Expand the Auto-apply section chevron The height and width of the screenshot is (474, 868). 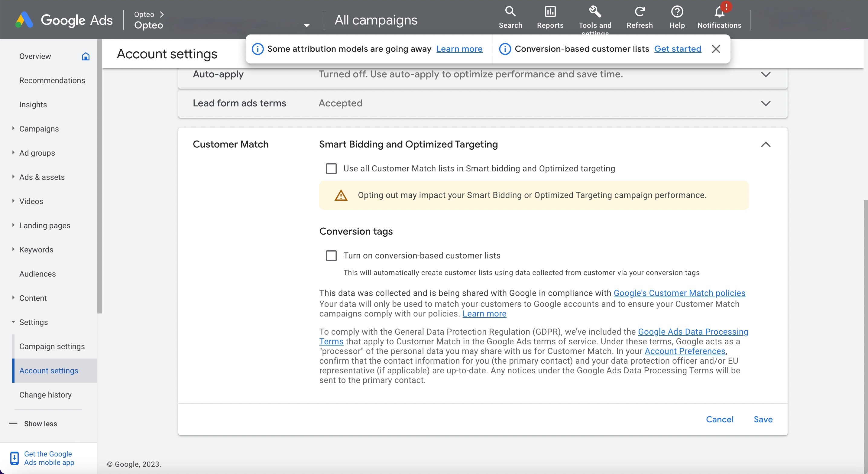point(766,74)
